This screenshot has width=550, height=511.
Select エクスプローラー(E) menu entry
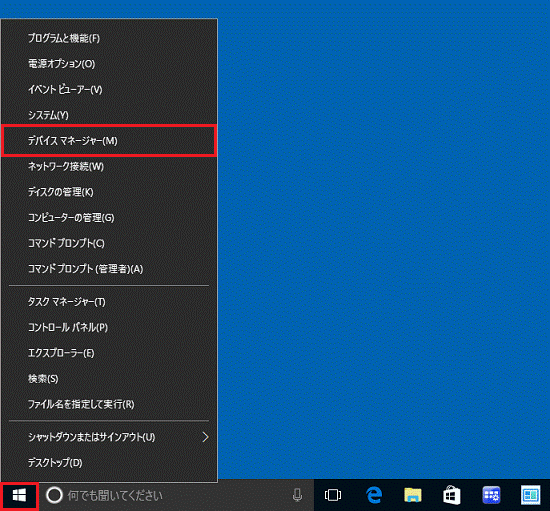point(109,353)
